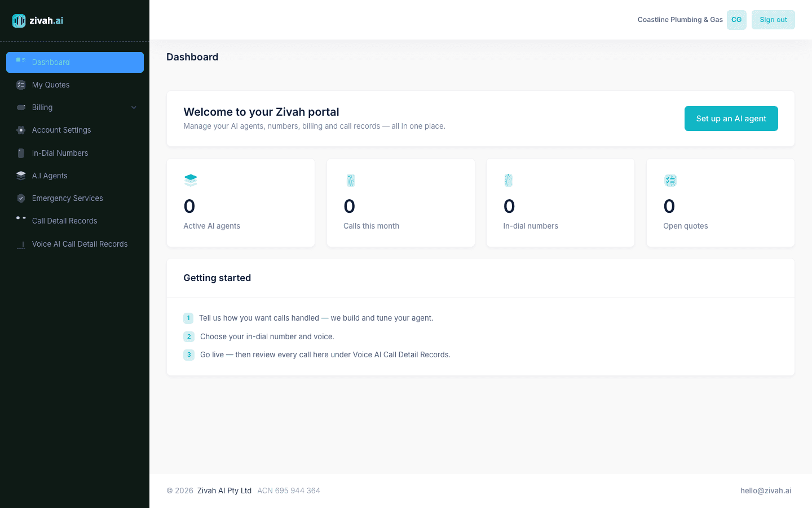This screenshot has height=508, width=812.
Task: Click the In-Dial Numbers phone icon
Action: click(x=21, y=153)
